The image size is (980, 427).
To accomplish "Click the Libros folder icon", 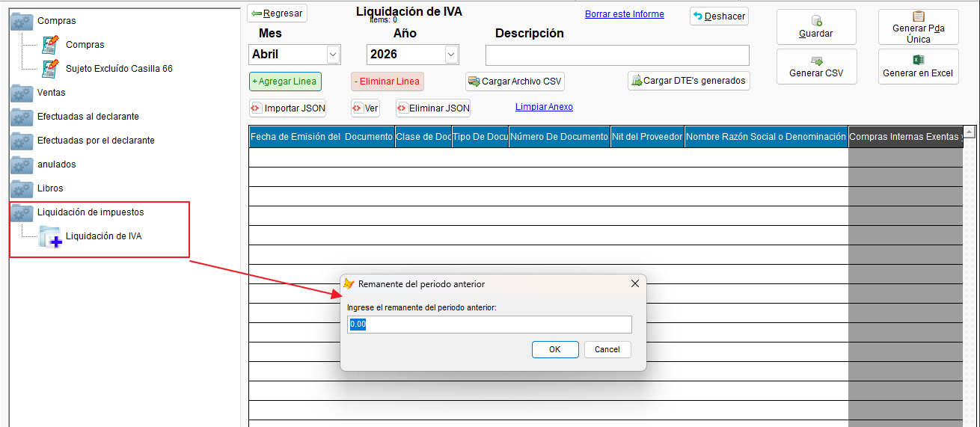I will 22,188.
